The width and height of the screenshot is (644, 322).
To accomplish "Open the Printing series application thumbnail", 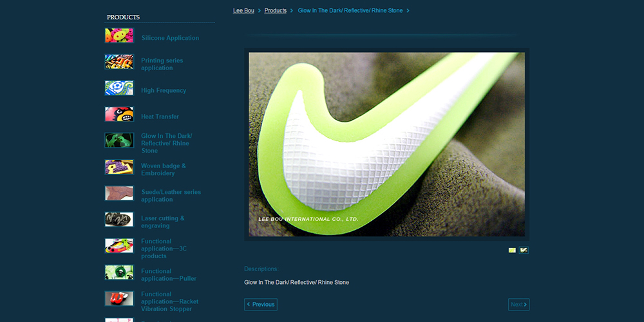I will 119,62.
